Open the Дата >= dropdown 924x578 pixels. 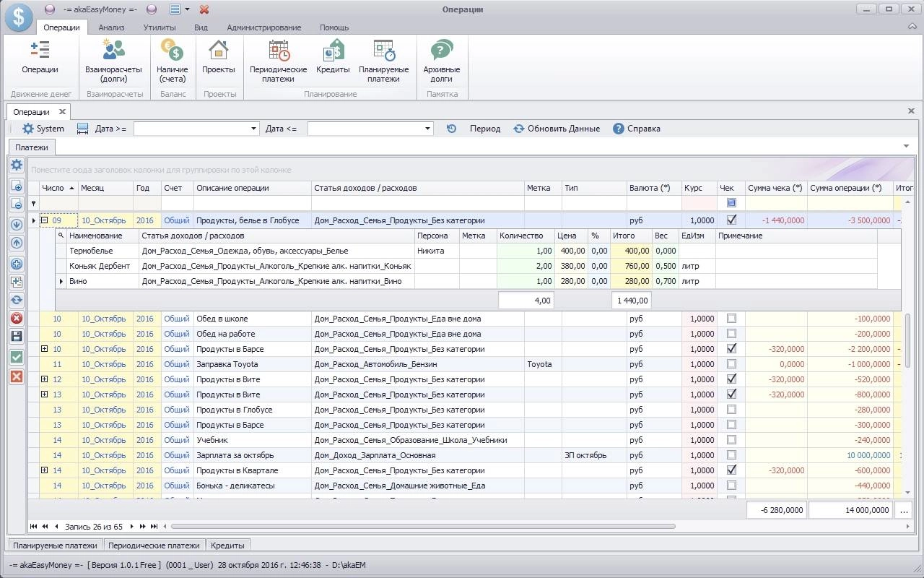point(253,129)
